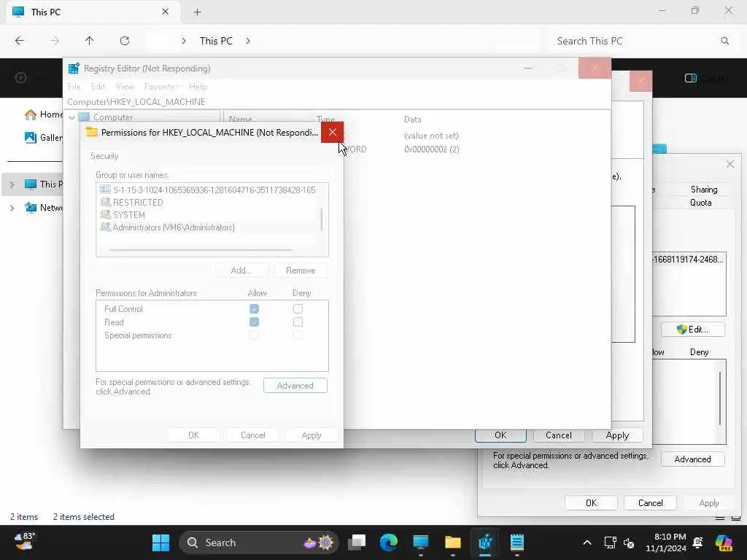Close the This PC tab
This screenshot has height=560, width=747.
pyautogui.click(x=165, y=12)
